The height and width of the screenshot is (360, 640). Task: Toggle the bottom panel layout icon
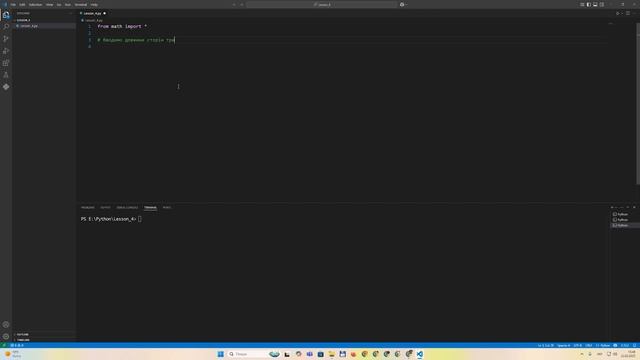click(595, 4)
